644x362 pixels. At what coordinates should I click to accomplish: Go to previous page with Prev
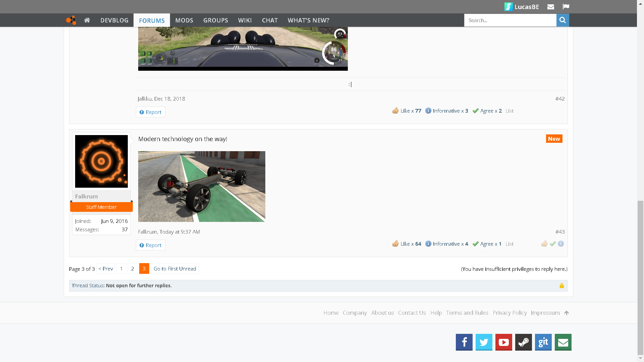tap(106, 268)
